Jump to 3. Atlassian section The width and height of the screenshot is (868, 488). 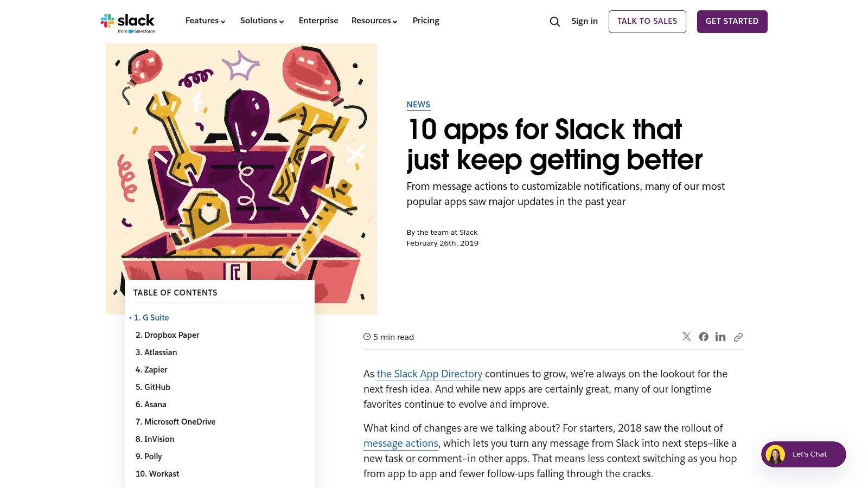[x=156, y=352]
